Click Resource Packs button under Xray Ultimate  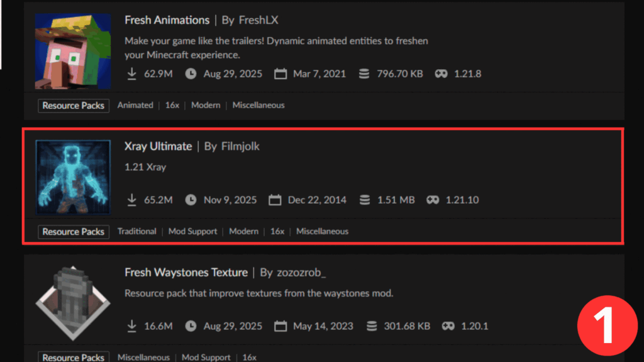click(73, 231)
